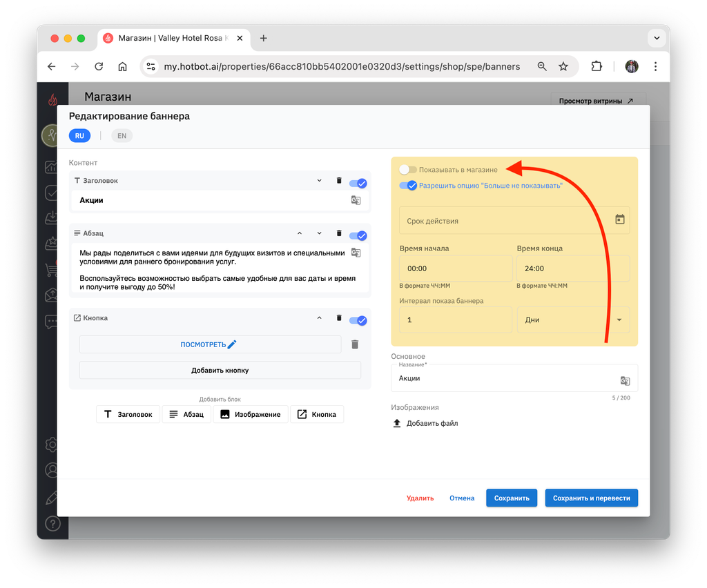Reload the page
Image resolution: width=707 pixels, height=588 pixels.
pyautogui.click(x=99, y=67)
